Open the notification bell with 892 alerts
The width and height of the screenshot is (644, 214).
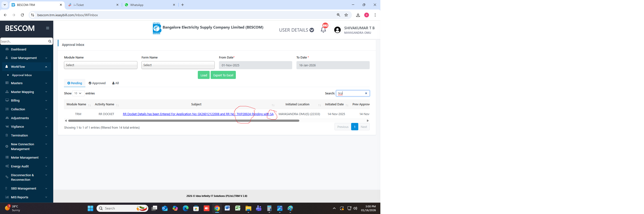324,29
